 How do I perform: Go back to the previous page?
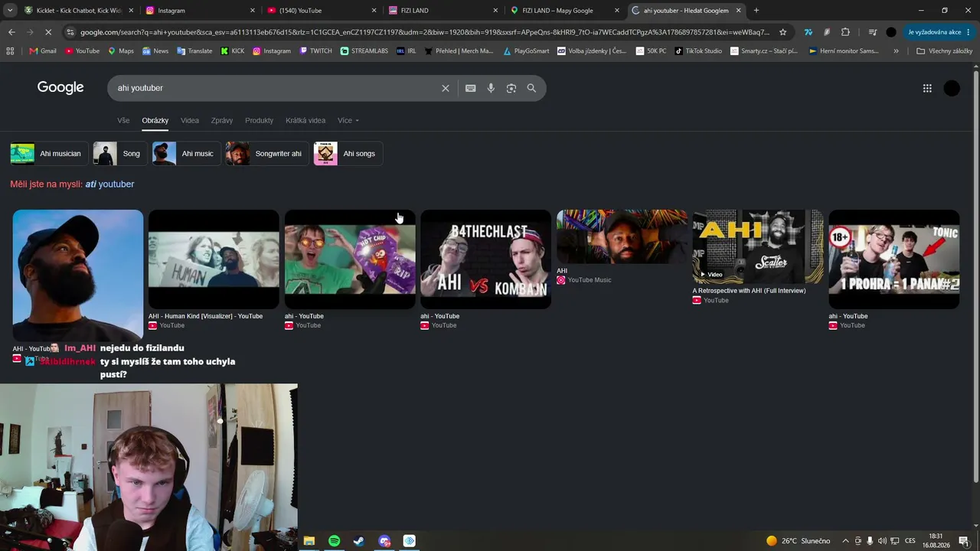pos(11,32)
